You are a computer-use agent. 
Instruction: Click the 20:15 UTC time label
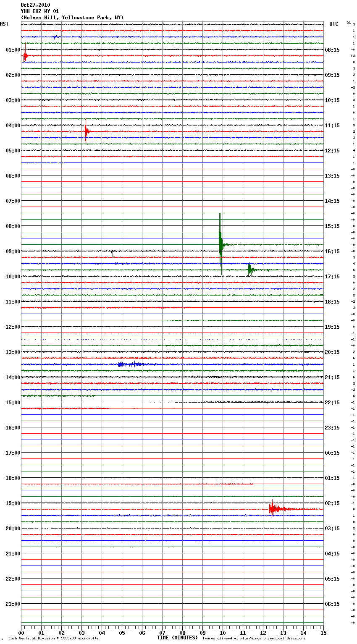[332, 352]
